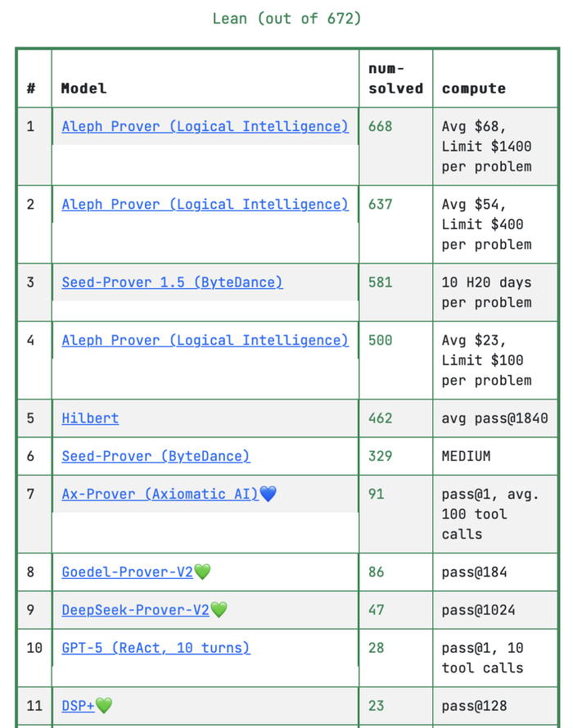Open the DSP+ model link
Viewport: 573px width, 728px height.
(x=78, y=705)
